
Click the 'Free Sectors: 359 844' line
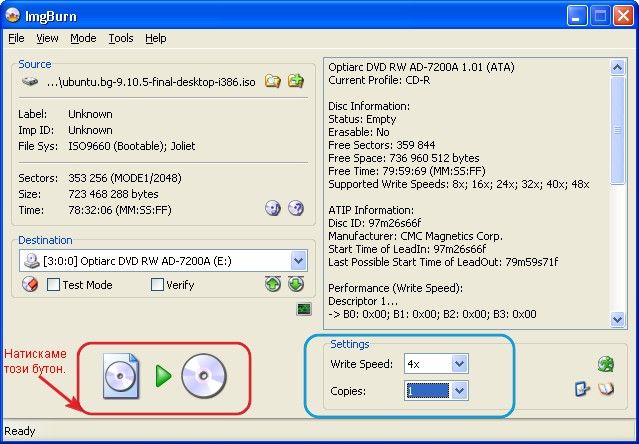(x=381, y=145)
